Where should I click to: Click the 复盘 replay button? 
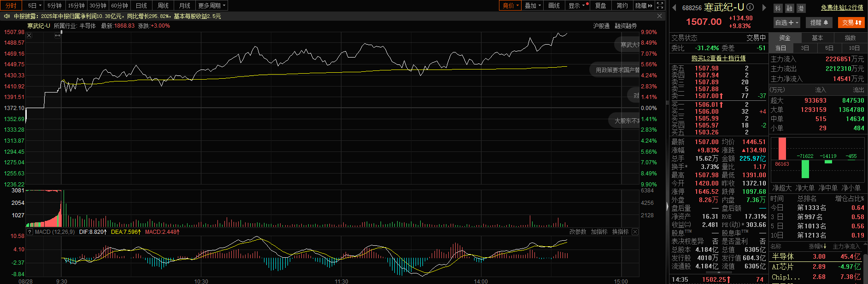(600, 6)
